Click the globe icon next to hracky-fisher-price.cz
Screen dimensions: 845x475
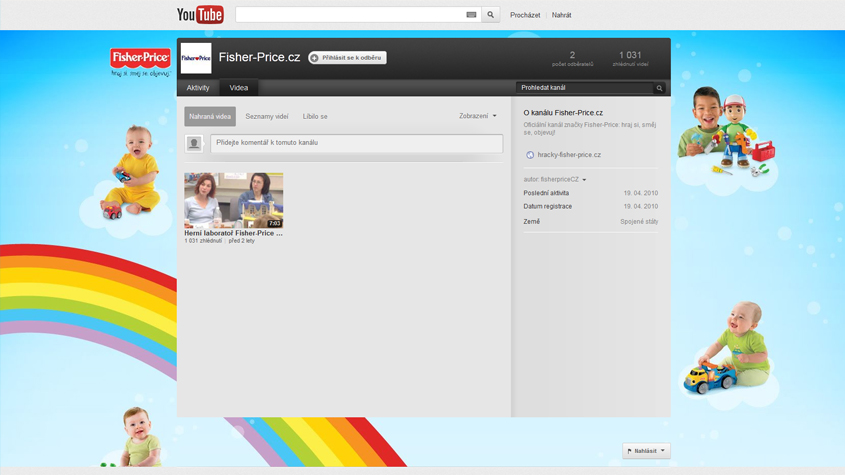(x=530, y=155)
